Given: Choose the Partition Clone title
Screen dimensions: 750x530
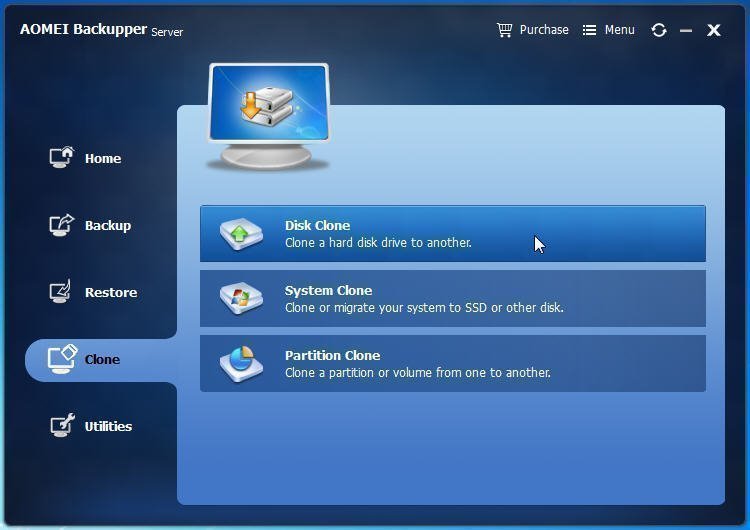Looking at the screenshot, I should [x=332, y=355].
